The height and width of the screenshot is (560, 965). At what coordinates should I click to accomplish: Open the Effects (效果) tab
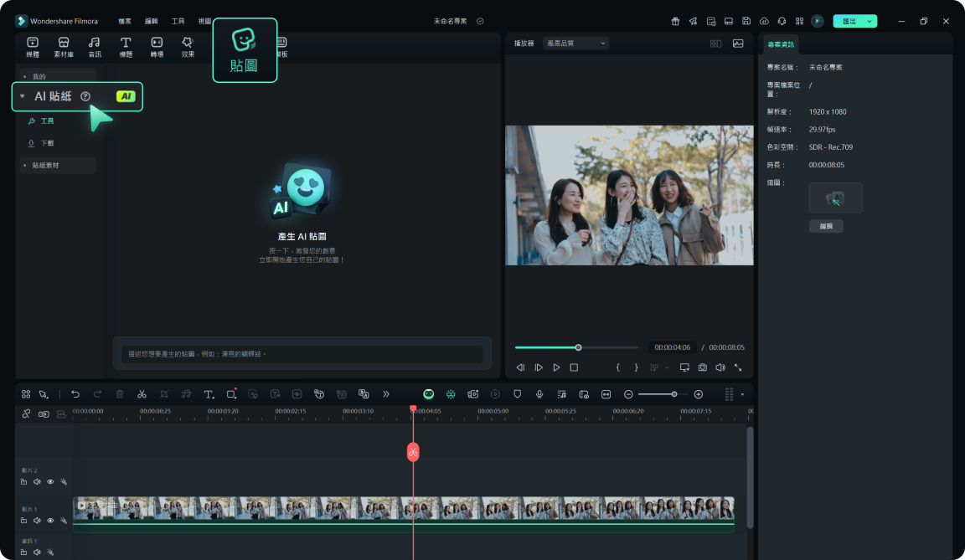point(188,47)
